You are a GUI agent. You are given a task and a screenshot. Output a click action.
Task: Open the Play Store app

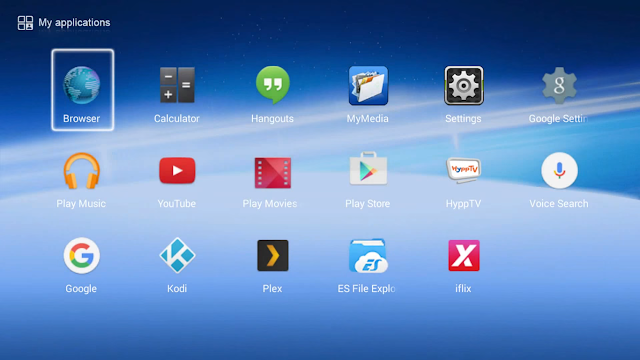click(x=368, y=169)
